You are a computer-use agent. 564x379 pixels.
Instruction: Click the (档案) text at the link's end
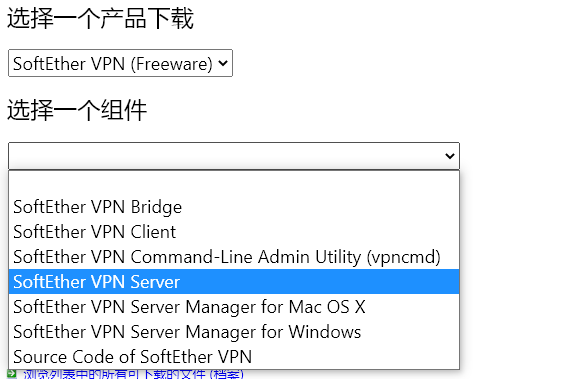227,374
